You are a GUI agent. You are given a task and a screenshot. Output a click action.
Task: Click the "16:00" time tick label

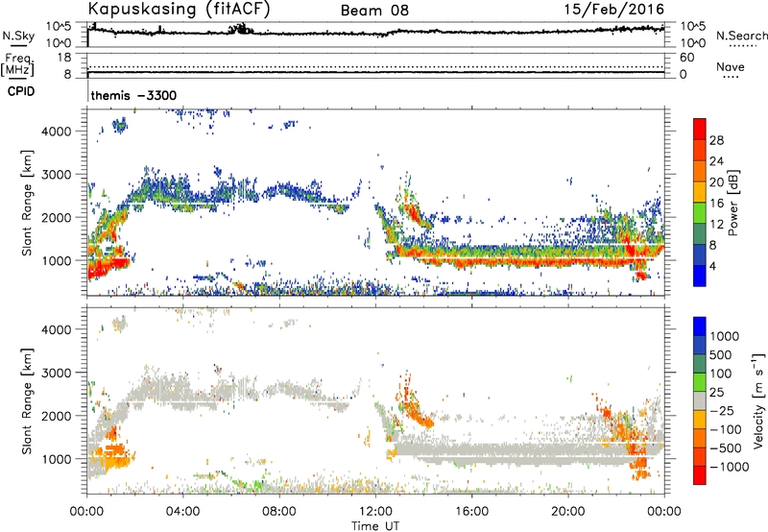[471, 512]
